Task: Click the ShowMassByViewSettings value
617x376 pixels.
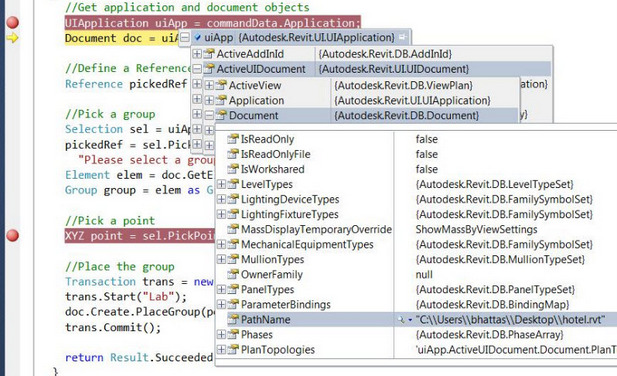Action: (476, 229)
